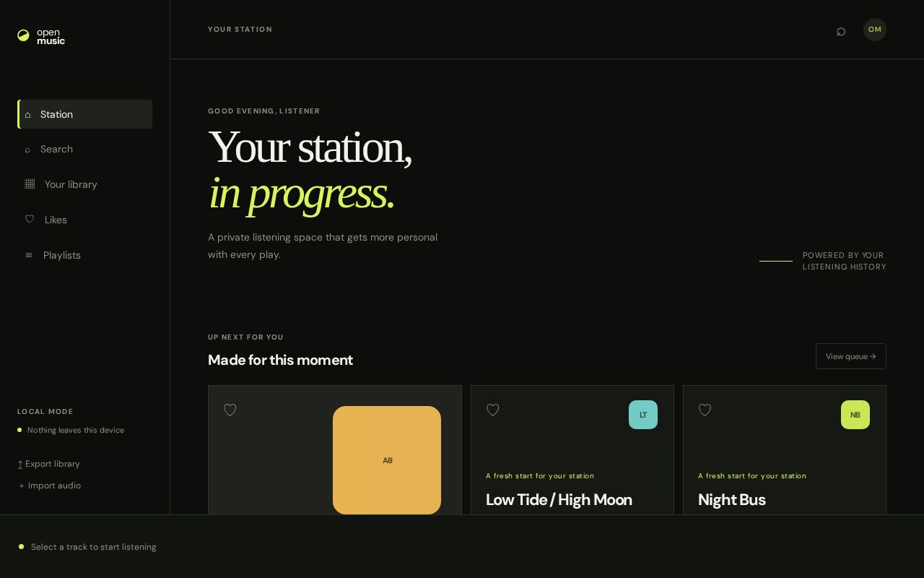
Task: Click the open music logo icon
Action: [23, 35]
